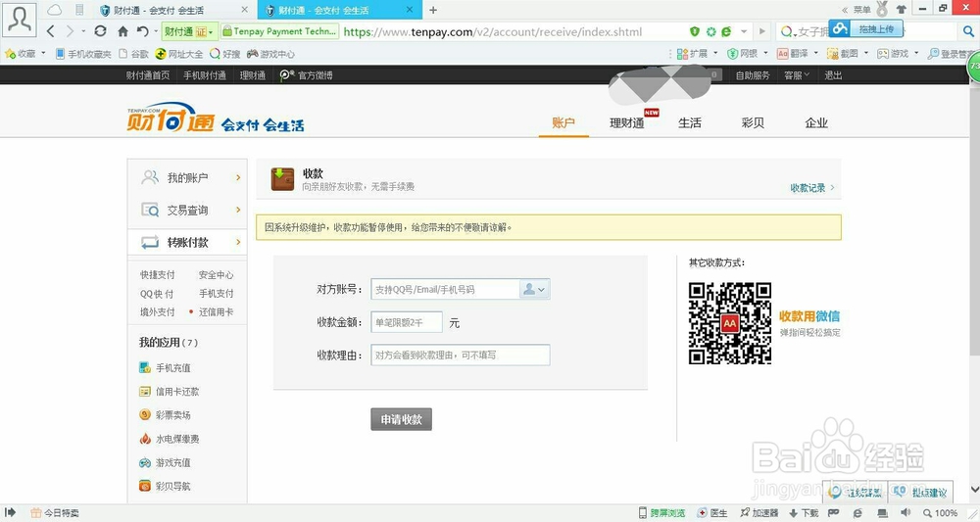
Task: Click the browser back arrow
Action: pos(51,31)
